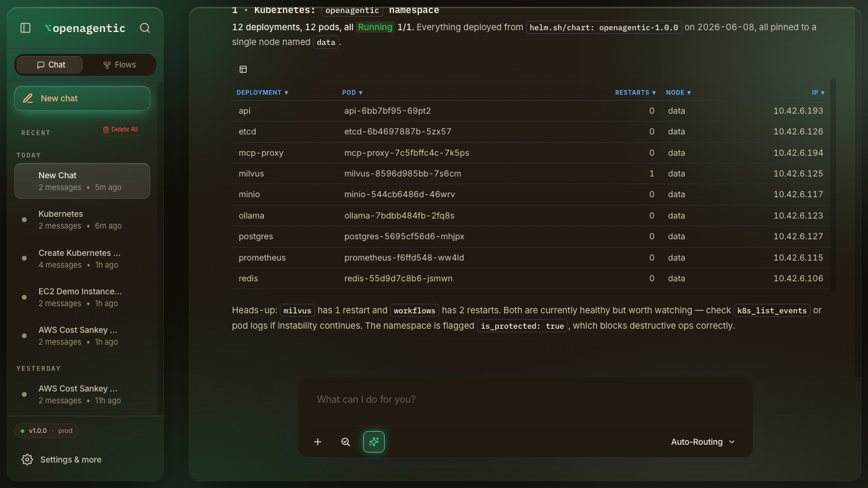
Task: Open today's 'AWS Cost Sankey ...' chat
Action: tap(82, 336)
